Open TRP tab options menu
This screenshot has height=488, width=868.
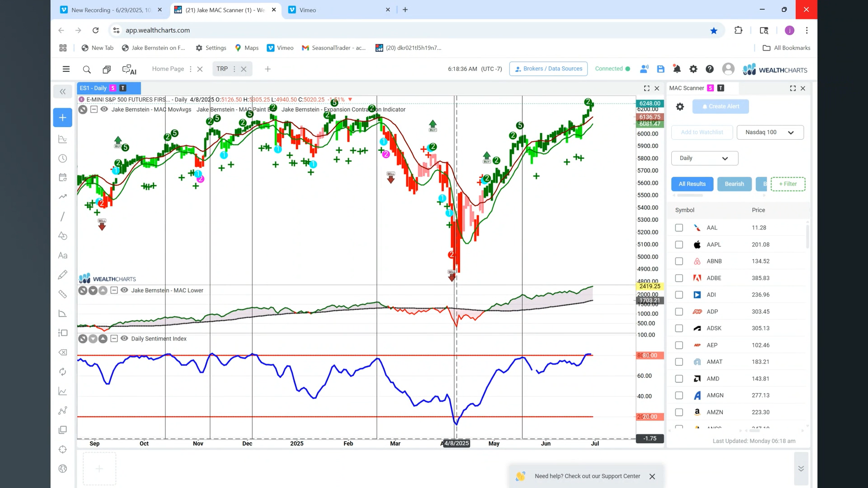click(234, 69)
